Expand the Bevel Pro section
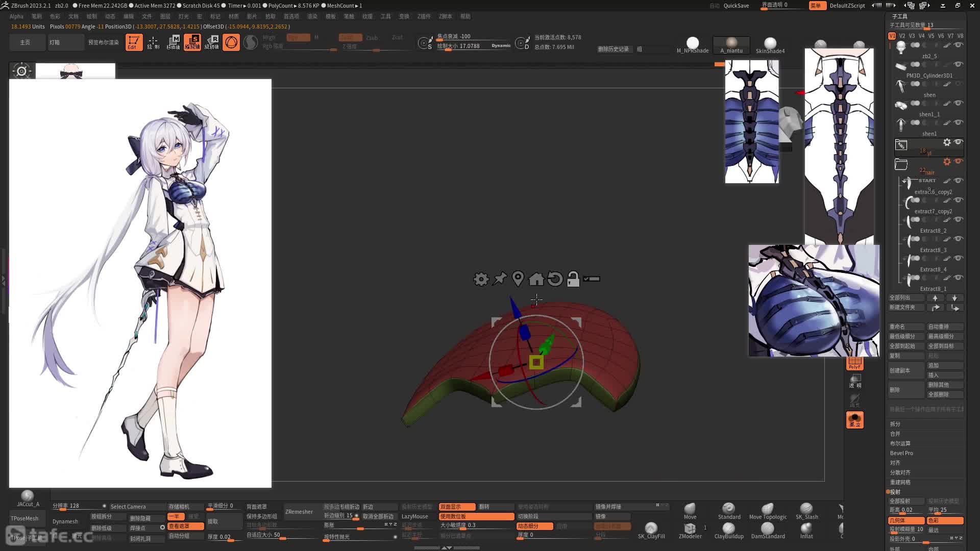The width and height of the screenshot is (980, 551). (901, 453)
